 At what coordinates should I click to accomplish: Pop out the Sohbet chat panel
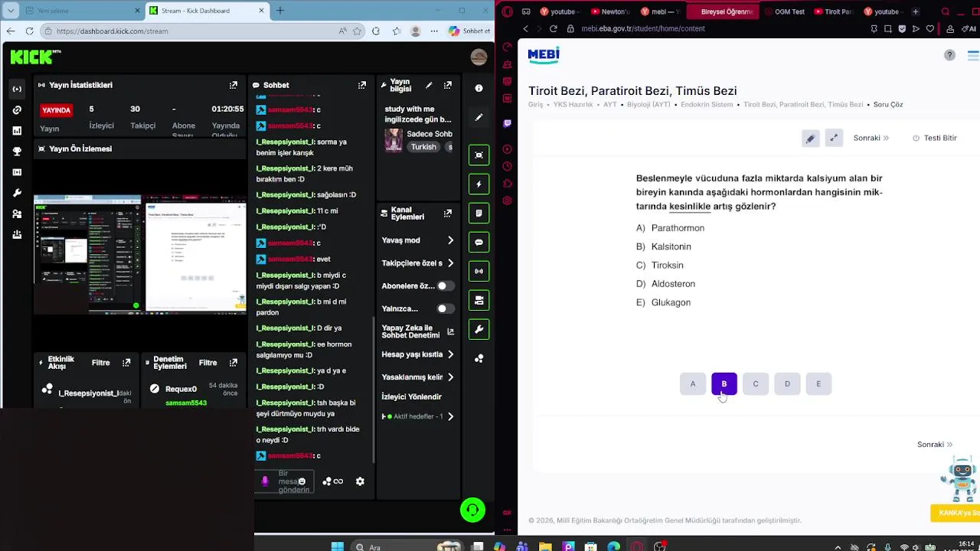[364, 85]
